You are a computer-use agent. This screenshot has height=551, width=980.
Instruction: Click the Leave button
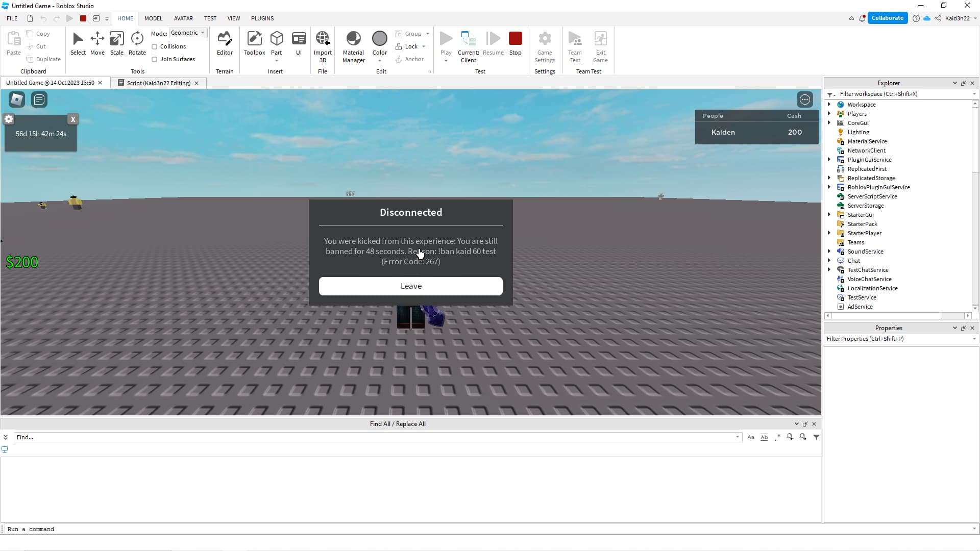point(411,286)
